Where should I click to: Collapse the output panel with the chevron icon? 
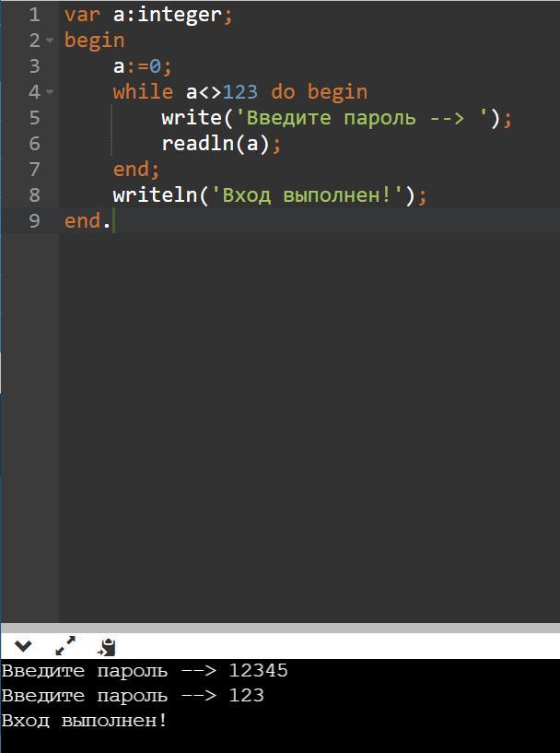(x=23, y=647)
